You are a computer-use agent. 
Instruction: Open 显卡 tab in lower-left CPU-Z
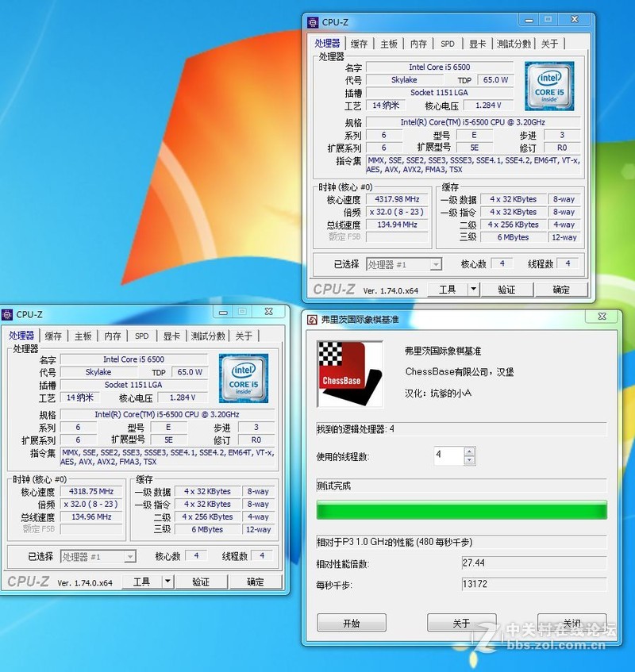171,336
